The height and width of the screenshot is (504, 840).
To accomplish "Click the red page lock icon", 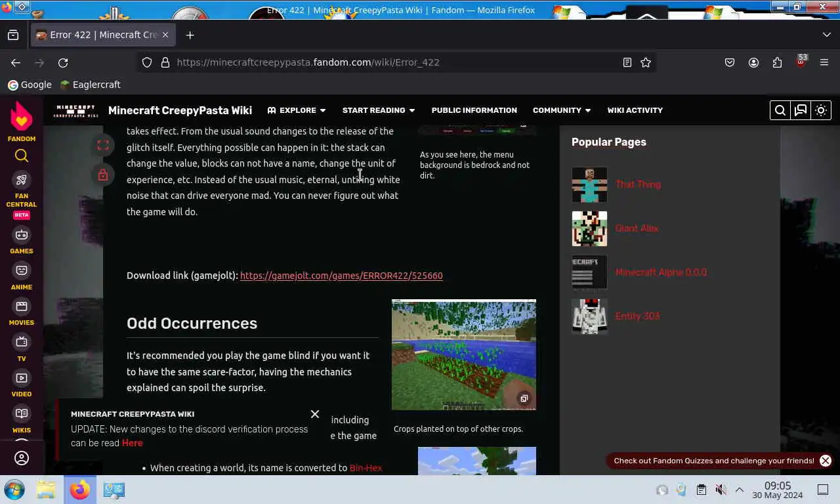I will tap(103, 175).
